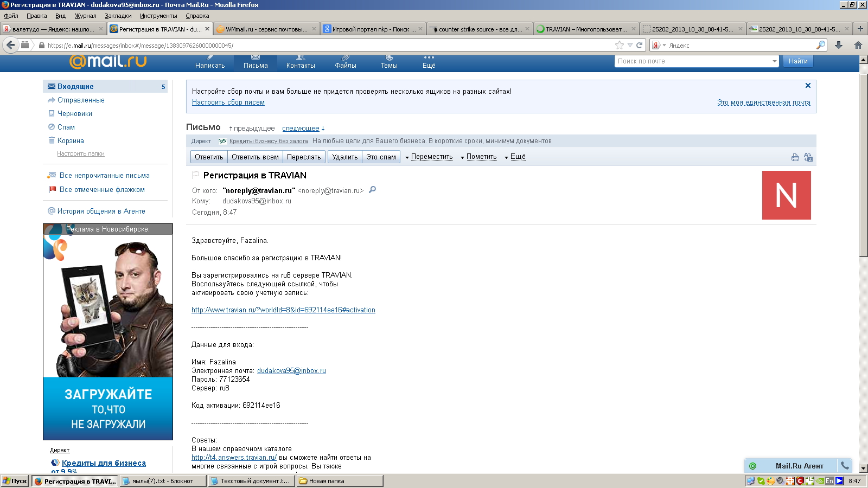Open the TRAVIAN activation link
This screenshot has width=868, height=488.
283,310
